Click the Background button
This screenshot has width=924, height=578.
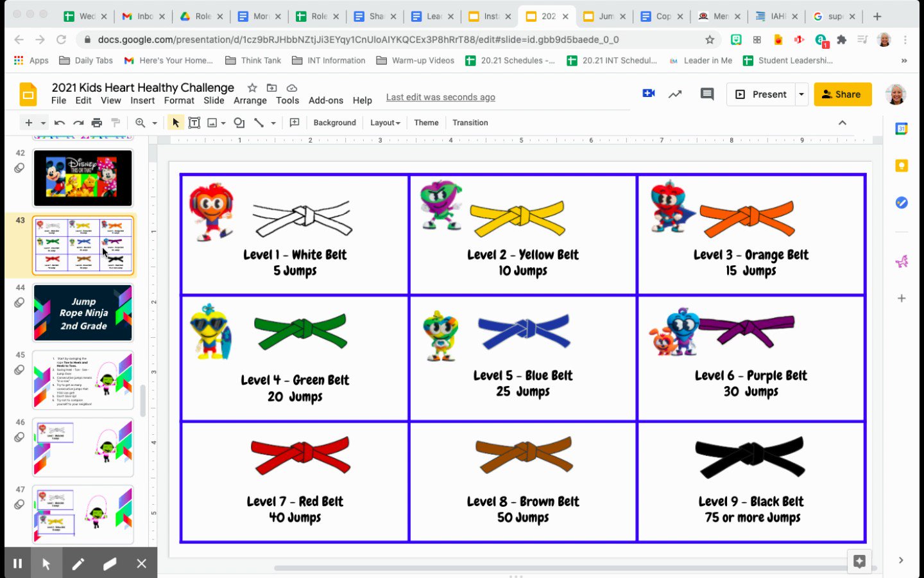click(334, 122)
